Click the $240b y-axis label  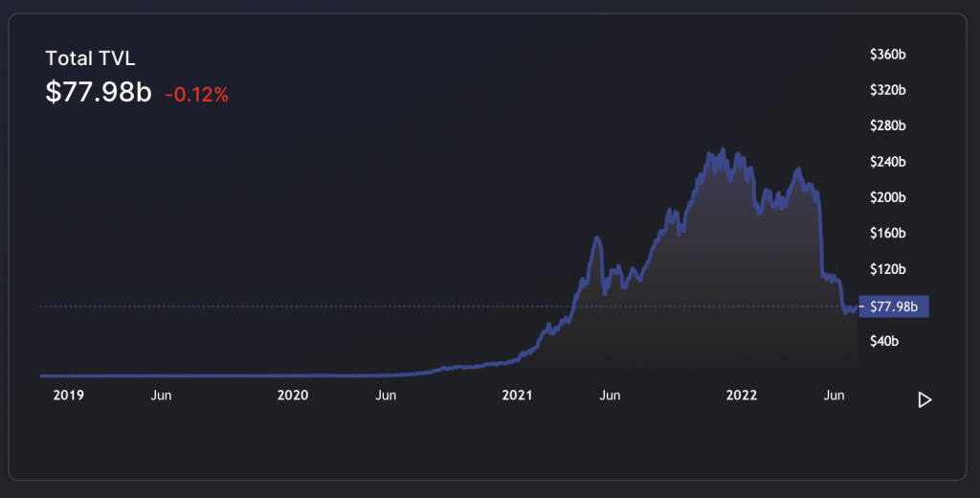click(887, 162)
